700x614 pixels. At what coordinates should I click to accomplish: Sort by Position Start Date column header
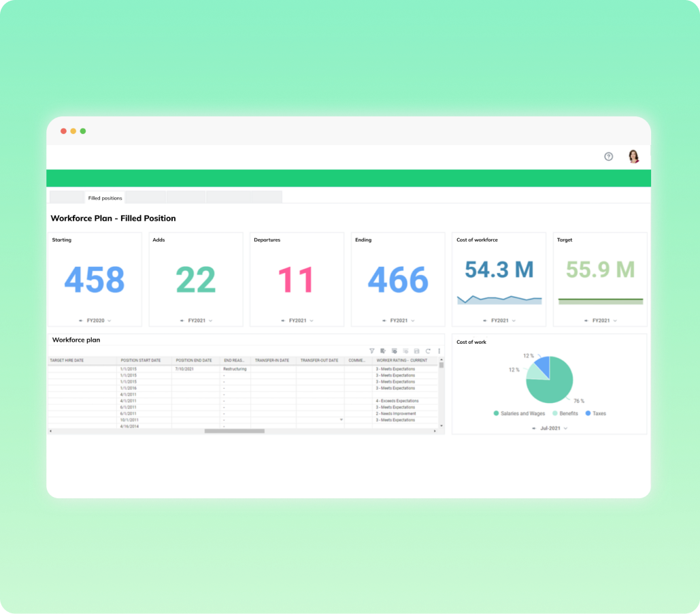click(141, 360)
